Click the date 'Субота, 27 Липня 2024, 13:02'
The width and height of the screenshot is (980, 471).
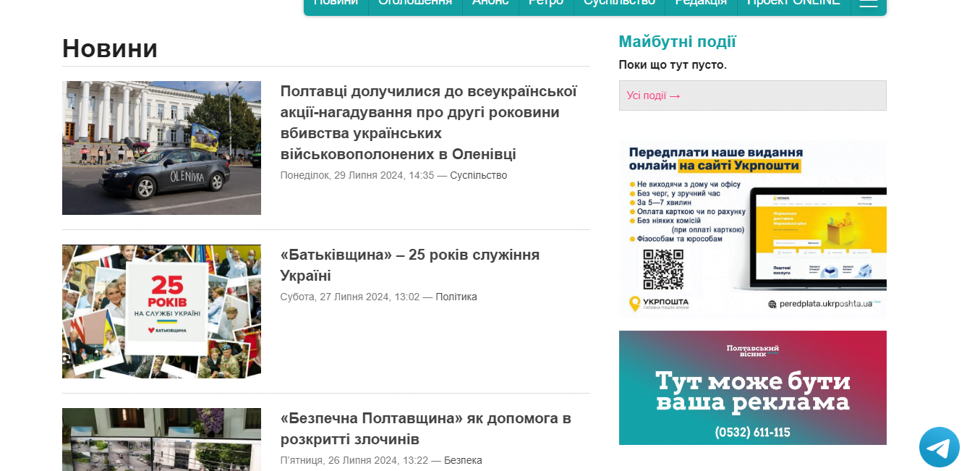pos(349,297)
